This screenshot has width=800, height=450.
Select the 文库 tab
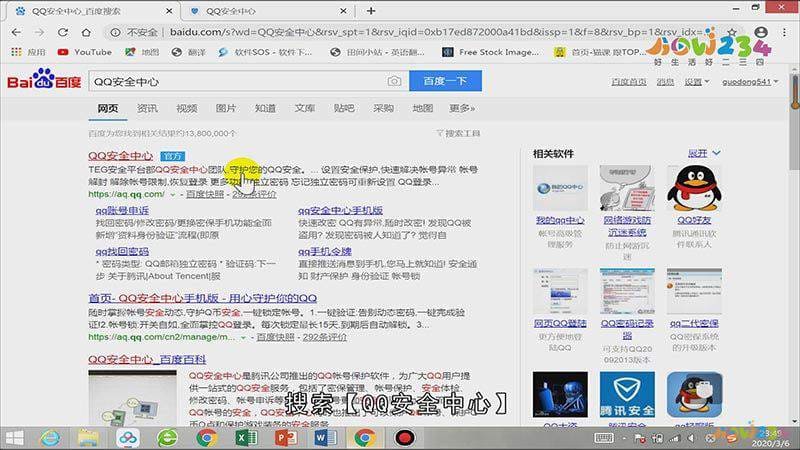[305, 108]
